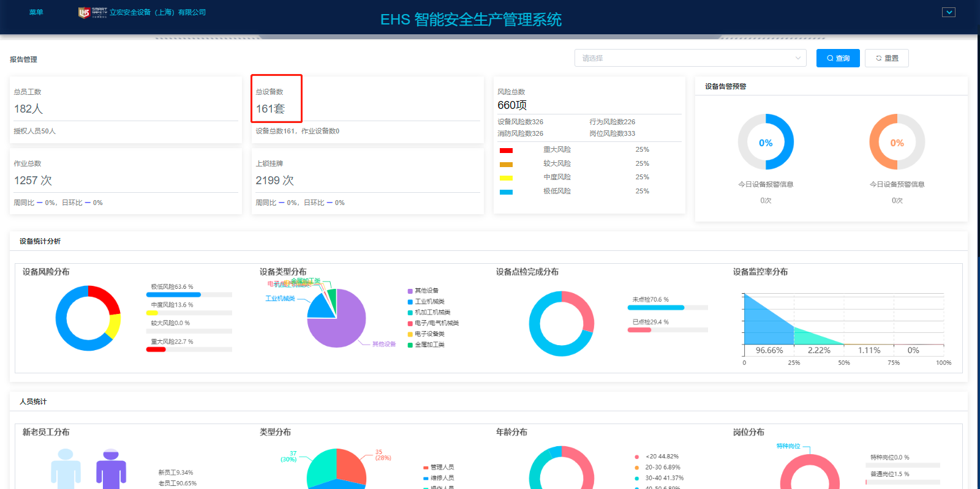
Task: Click the 182人 total employee count
Action: tap(28, 109)
